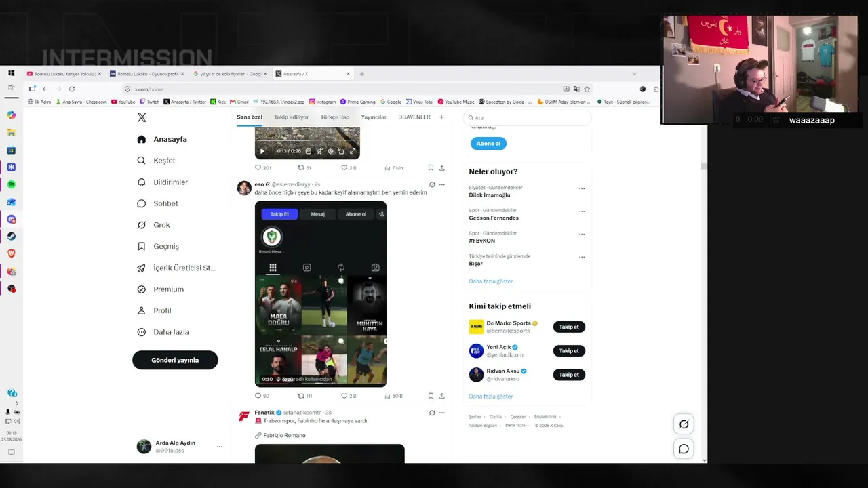Open the #FBvKON trending topic
868x488 pixels.
(482, 241)
